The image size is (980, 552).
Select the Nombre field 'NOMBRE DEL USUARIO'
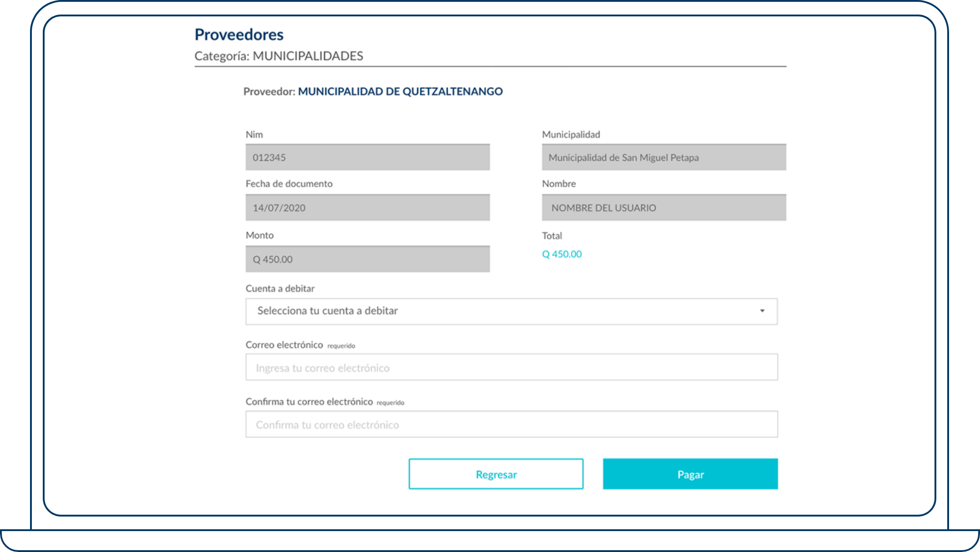coord(664,208)
